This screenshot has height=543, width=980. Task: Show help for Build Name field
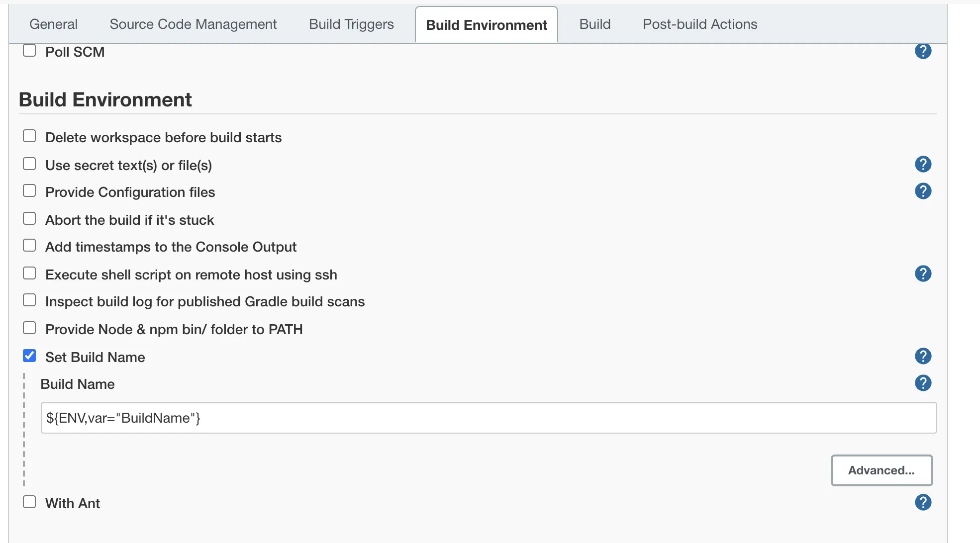[x=923, y=383]
